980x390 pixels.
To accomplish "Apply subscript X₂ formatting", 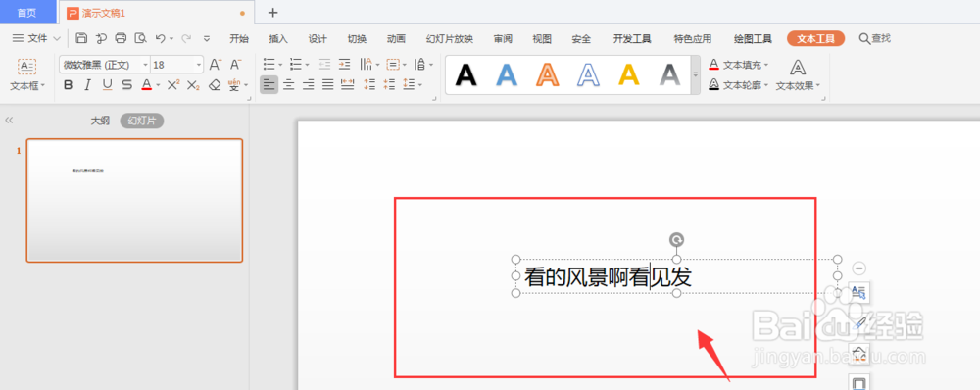I will click(x=194, y=85).
